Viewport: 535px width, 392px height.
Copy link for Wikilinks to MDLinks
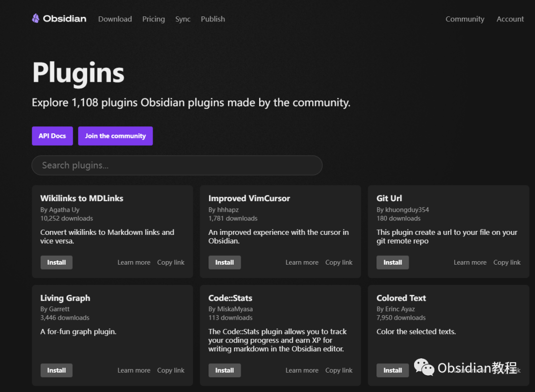[170, 263]
